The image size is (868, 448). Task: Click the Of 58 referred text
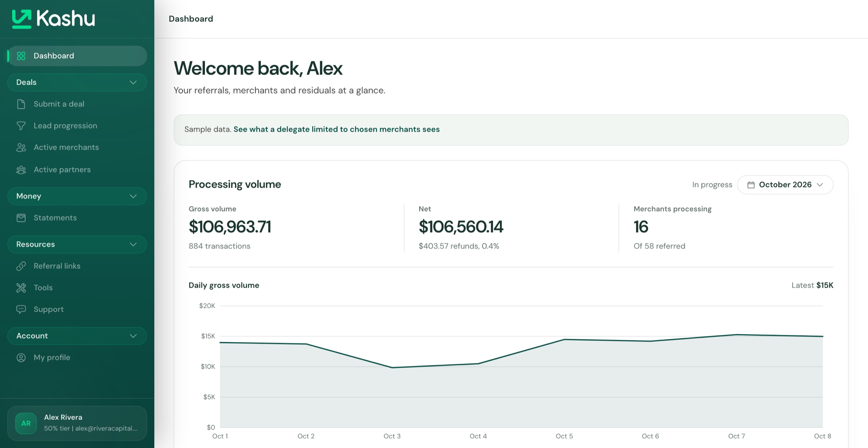(659, 246)
